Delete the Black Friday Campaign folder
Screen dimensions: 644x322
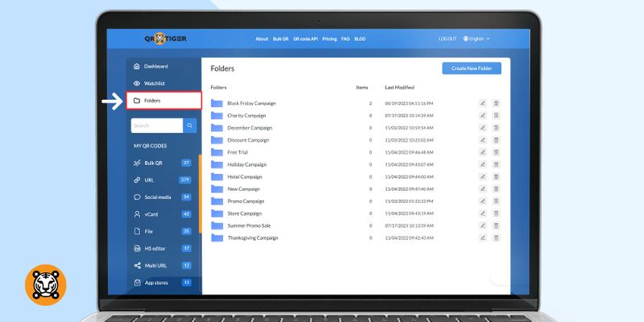[x=496, y=104]
